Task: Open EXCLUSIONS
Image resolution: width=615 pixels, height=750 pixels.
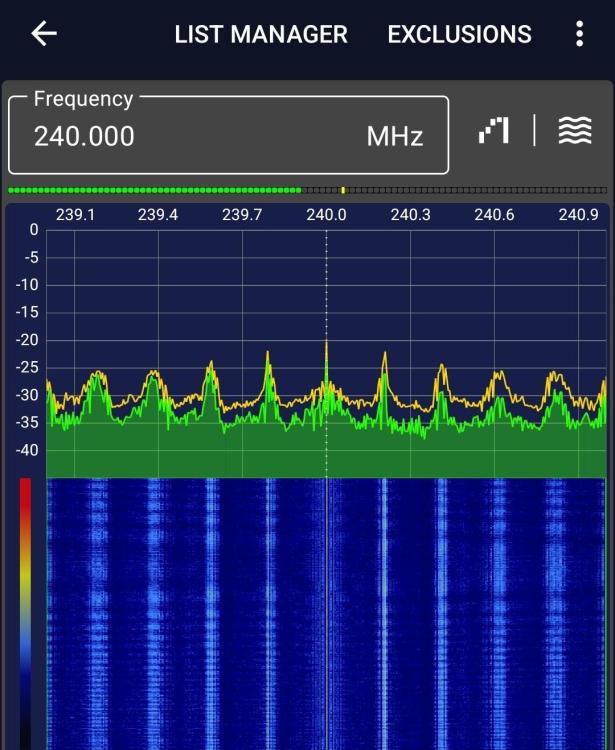Action: pyautogui.click(x=460, y=34)
